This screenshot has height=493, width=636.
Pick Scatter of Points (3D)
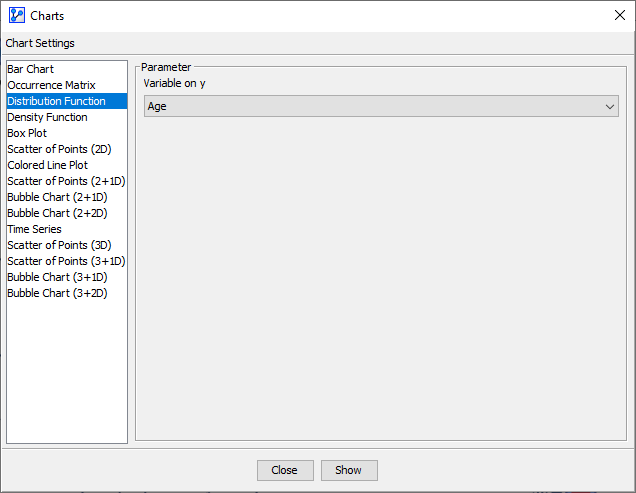pyautogui.click(x=59, y=245)
